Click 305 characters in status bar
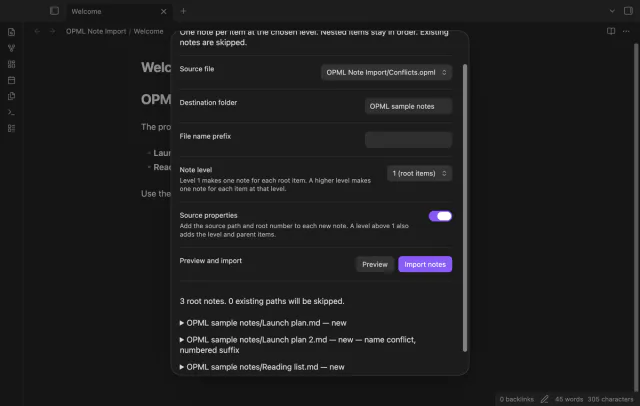This screenshot has height=406, width=640. pos(610,399)
